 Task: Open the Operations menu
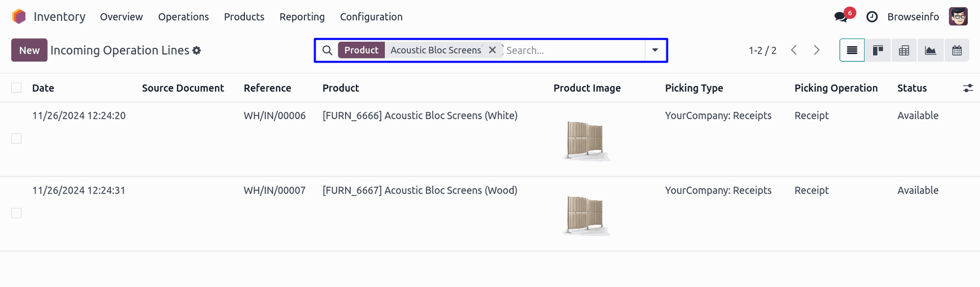pos(183,17)
